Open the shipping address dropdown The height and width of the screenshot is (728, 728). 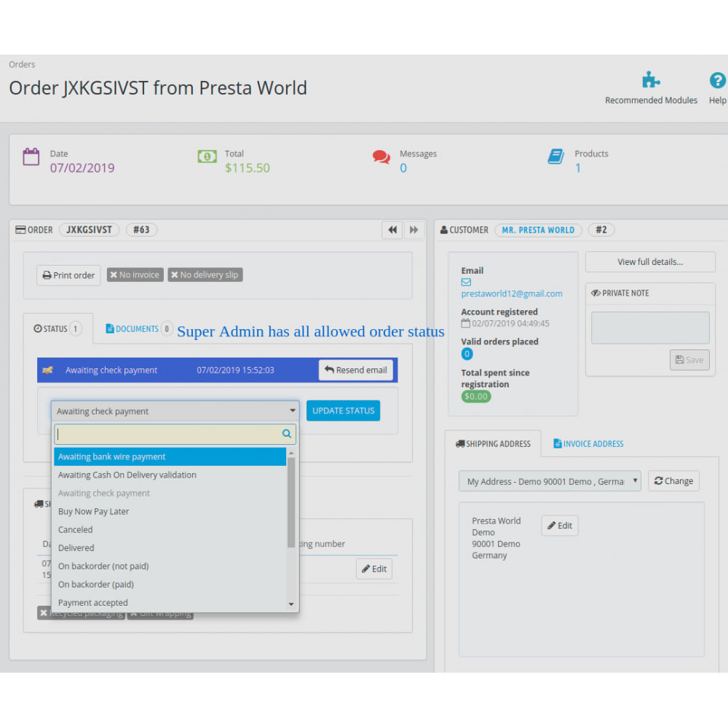pyautogui.click(x=550, y=481)
